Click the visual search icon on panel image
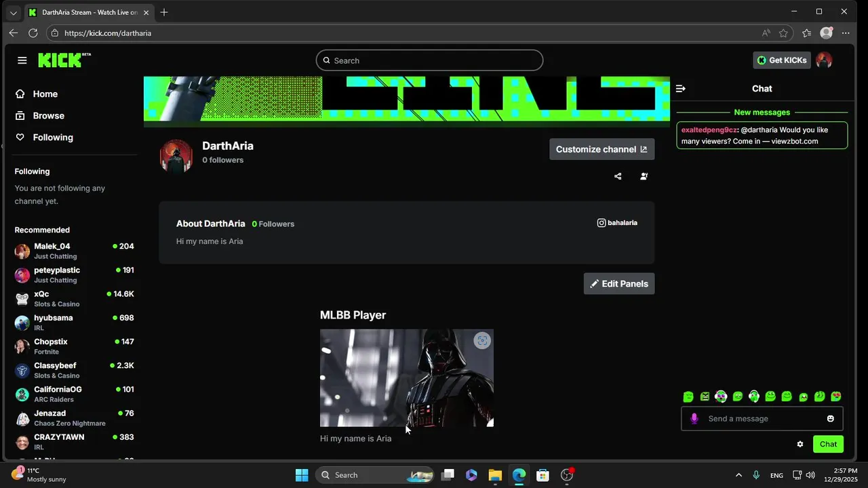The height and width of the screenshot is (488, 868). tap(482, 341)
